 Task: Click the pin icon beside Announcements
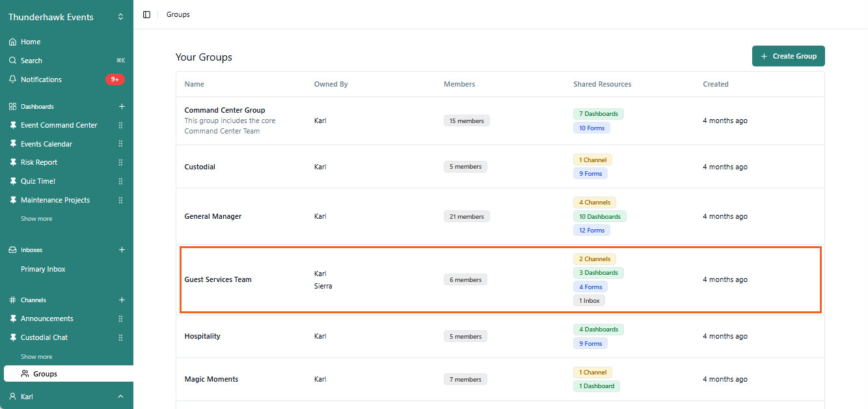[x=12, y=318]
